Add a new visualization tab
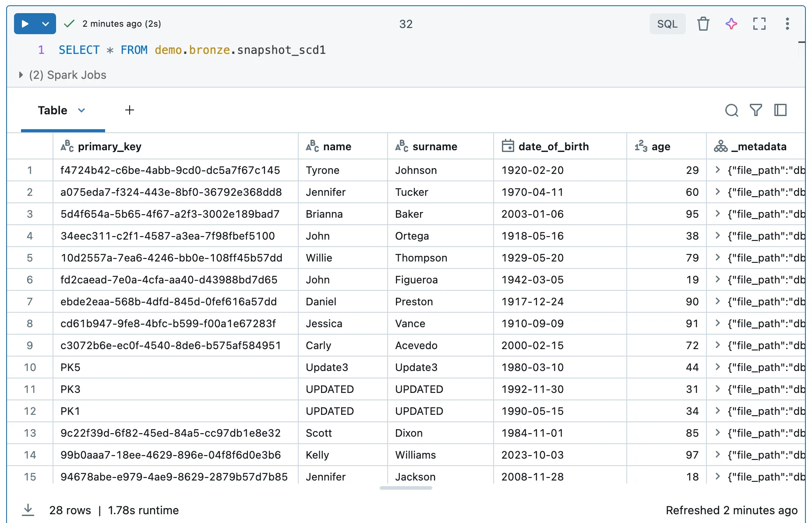 pos(129,110)
